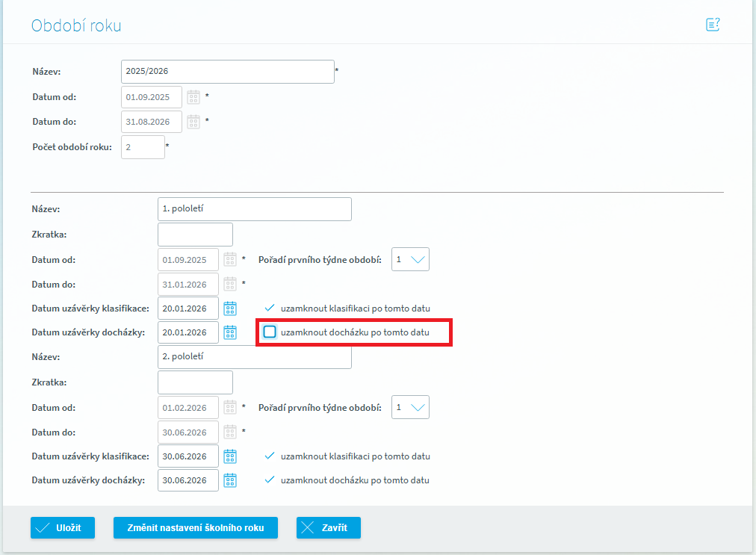This screenshot has width=756, height=555.
Task: Expand first week order dropdown for 2. pololetí
Action: 410,407
